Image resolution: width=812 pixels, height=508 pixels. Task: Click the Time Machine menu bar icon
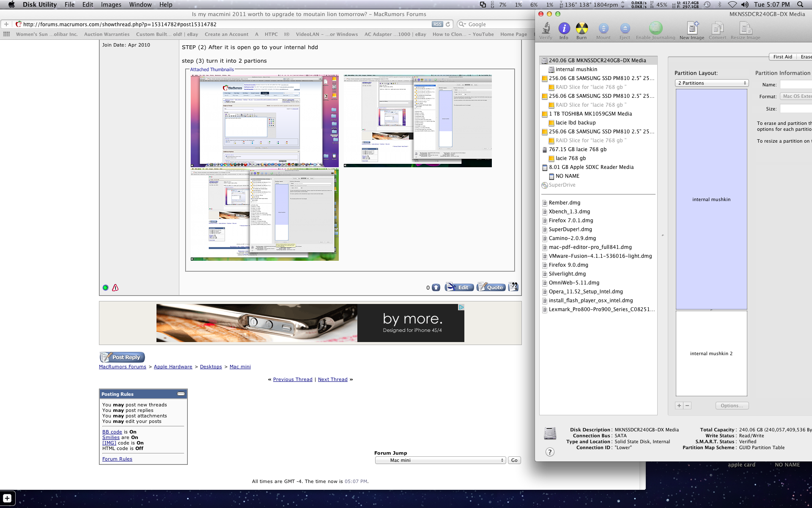tap(707, 5)
